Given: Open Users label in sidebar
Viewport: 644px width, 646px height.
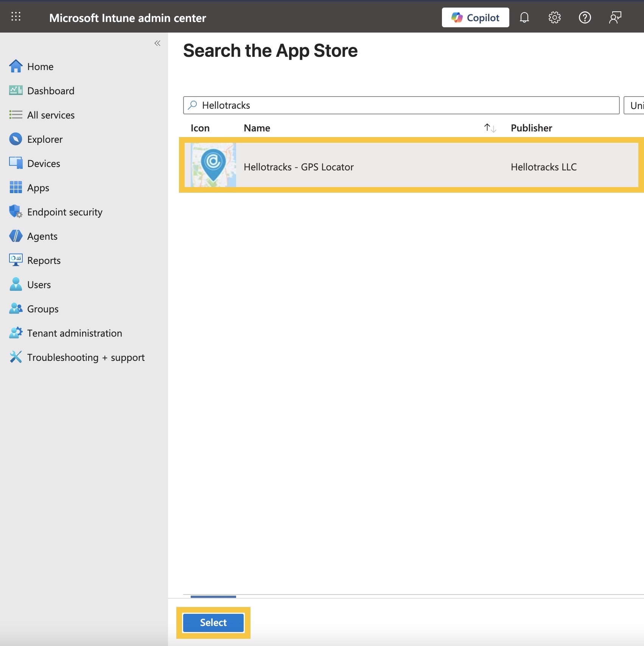Looking at the screenshot, I should click(39, 285).
